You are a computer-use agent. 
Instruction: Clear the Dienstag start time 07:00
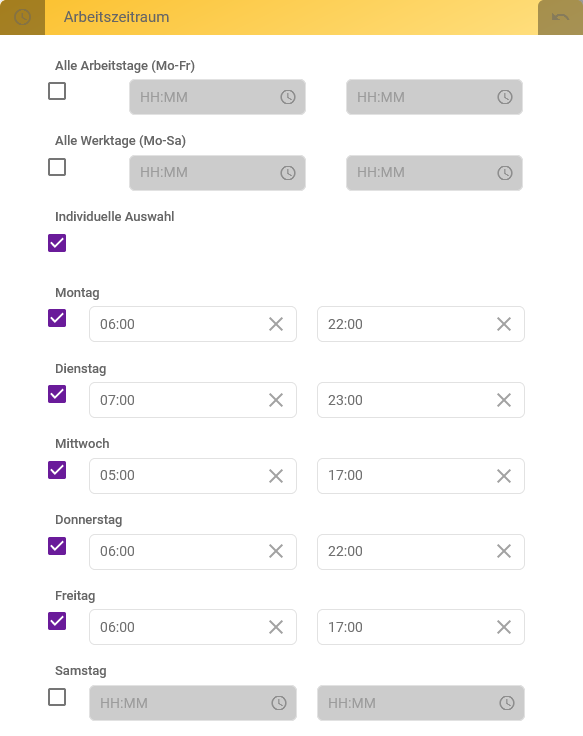(276, 400)
